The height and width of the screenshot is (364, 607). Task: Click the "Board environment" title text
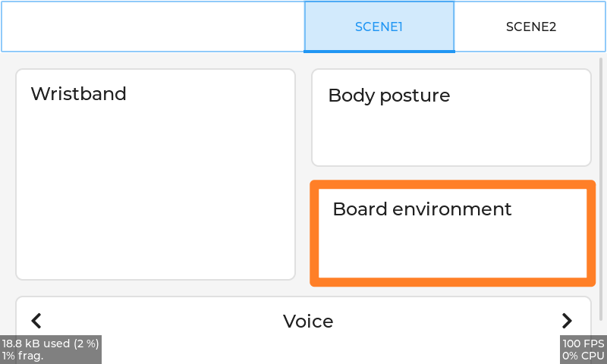click(x=422, y=209)
